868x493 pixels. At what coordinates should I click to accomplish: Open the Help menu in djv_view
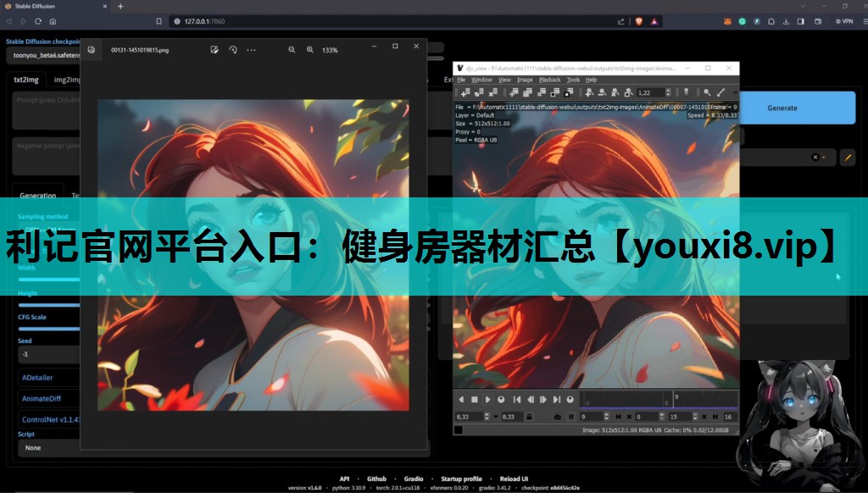point(591,80)
